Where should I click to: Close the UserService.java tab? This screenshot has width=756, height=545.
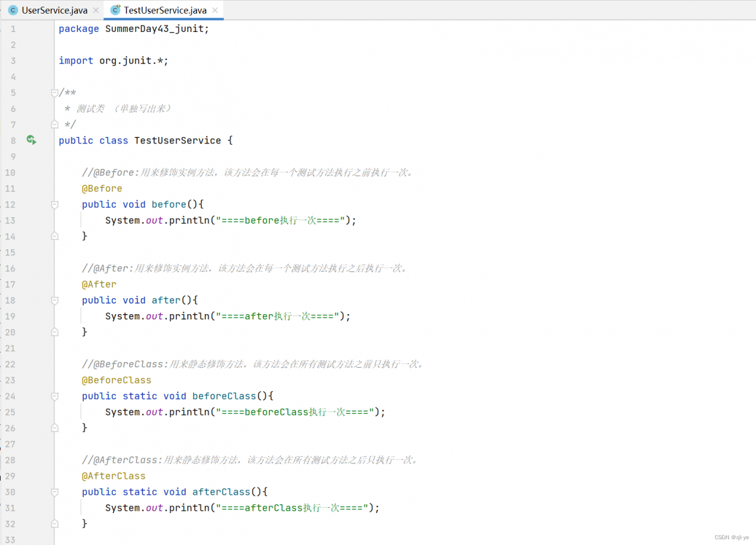pyautogui.click(x=96, y=10)
